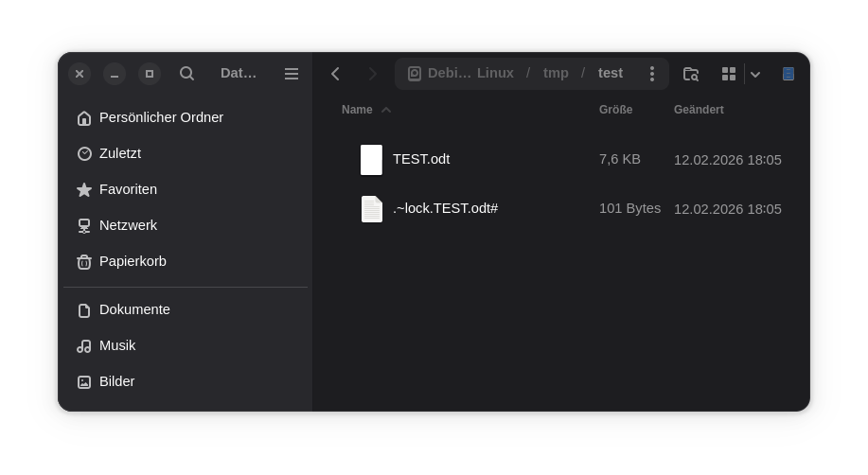Go back with the left arrow
Image resolution: width=868 pixels, height=475 pixels.
(335, 74)
